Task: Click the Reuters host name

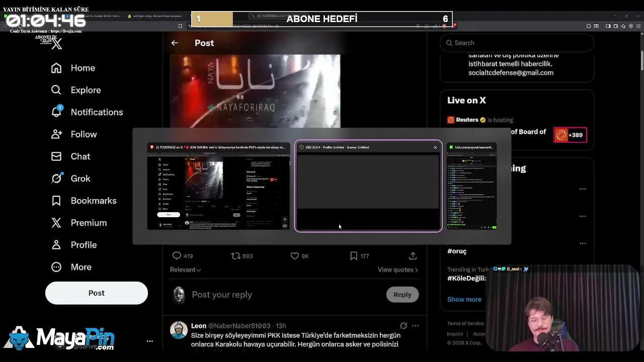Action: [x=467, y=120]
